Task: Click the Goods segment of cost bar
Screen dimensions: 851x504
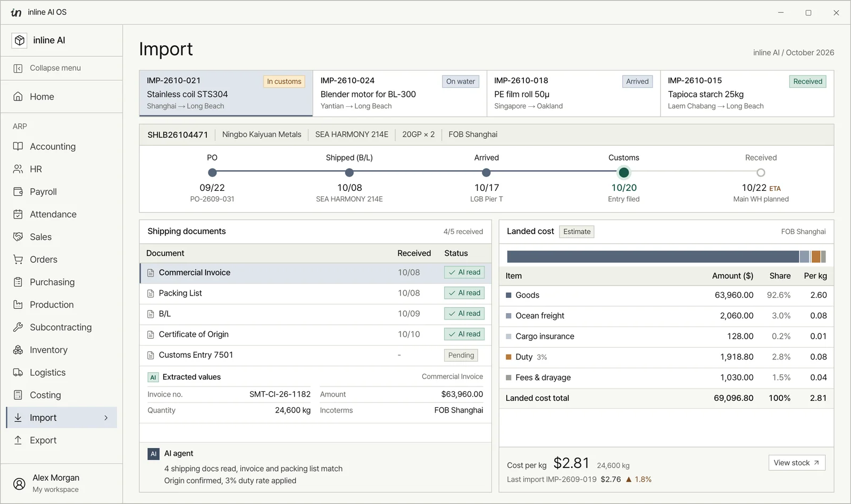Action: click(x=653, y=257)
